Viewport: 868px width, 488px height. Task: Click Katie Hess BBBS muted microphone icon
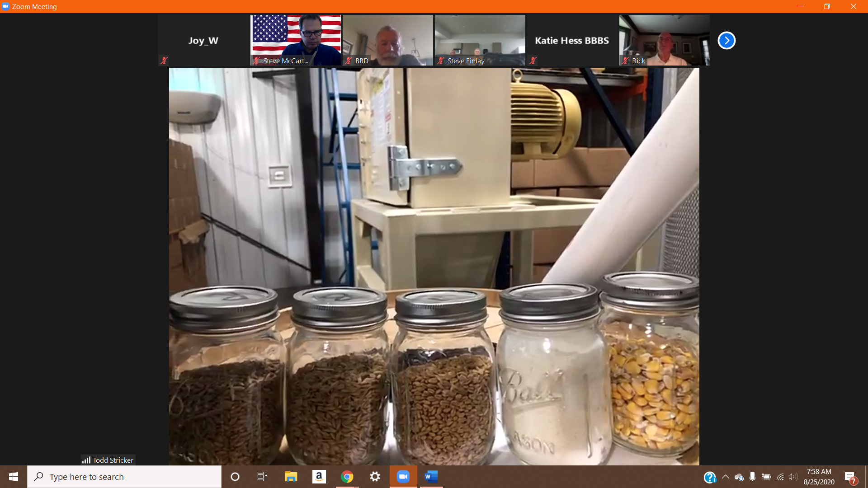click(x=533, y=61)
